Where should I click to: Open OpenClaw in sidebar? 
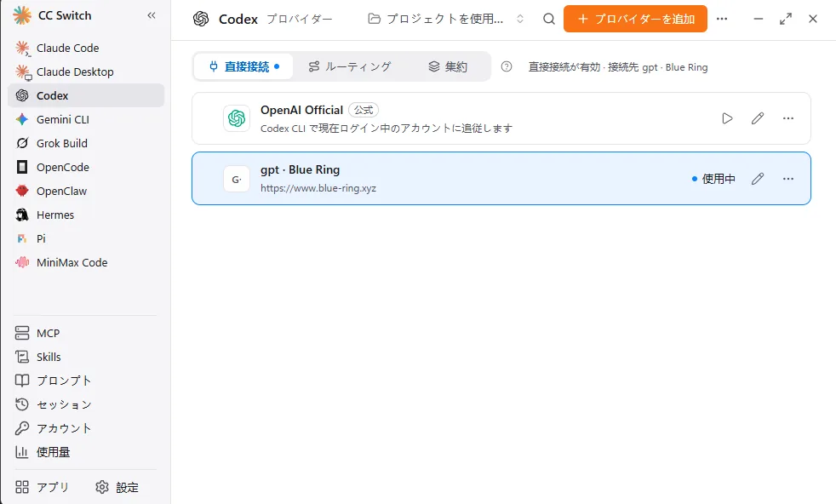click(86, 191)
